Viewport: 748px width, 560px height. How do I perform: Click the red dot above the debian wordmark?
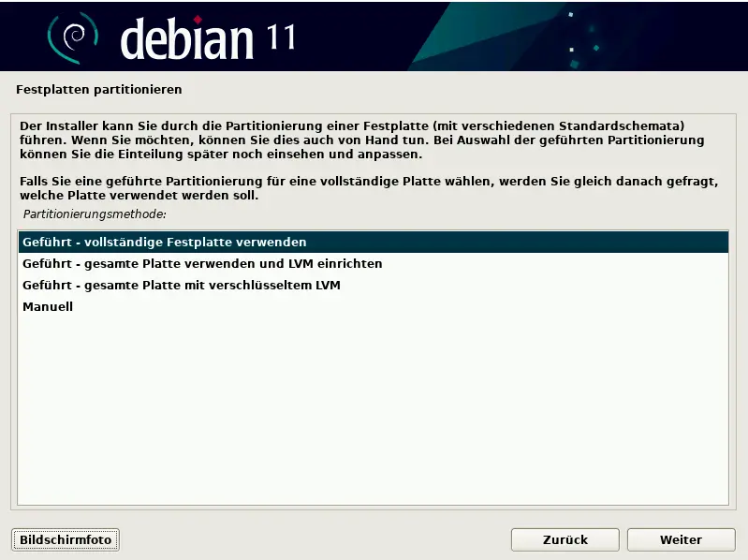[x=198, y=17]
